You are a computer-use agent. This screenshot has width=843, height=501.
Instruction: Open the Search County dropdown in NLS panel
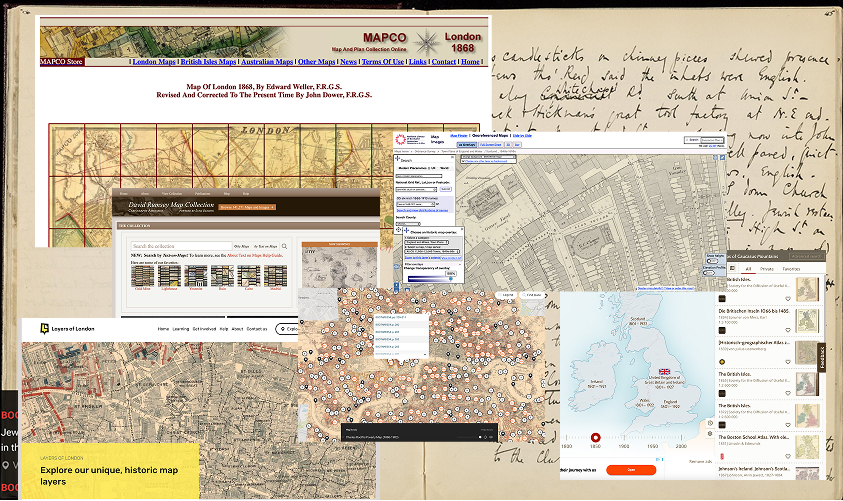point(408,224)
